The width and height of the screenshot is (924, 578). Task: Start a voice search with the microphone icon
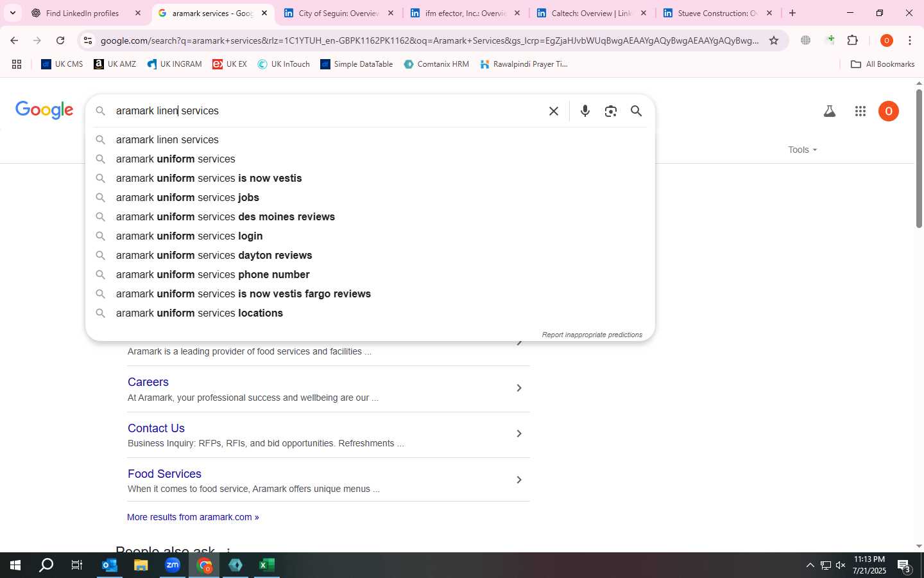pyautogui.click(x=585, y=111)
